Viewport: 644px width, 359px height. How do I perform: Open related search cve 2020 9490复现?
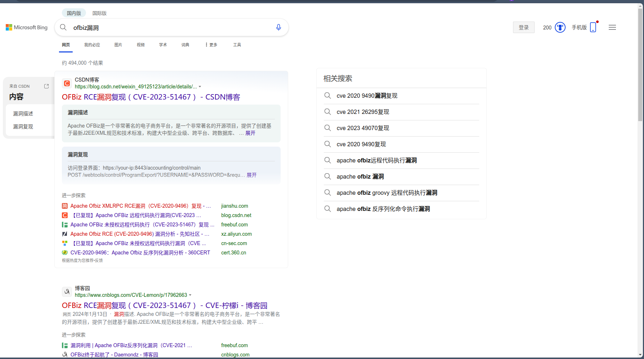361,144
